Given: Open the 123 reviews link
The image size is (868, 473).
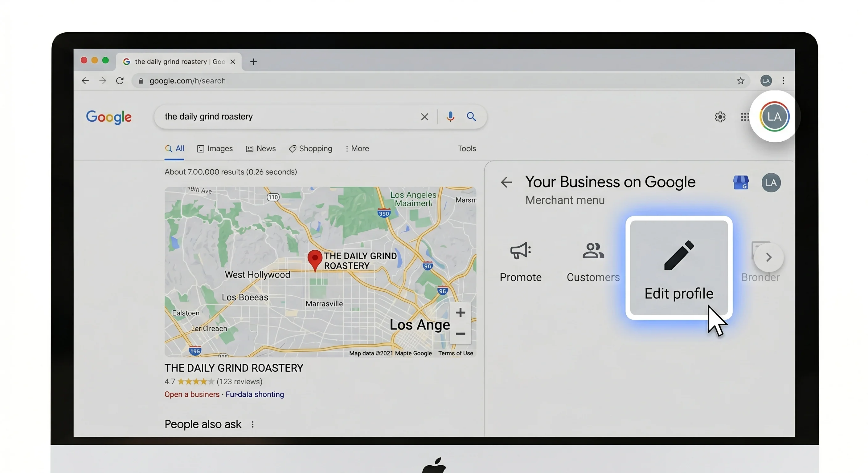Looking at the screenshot, I should click(x=239, y=382).
